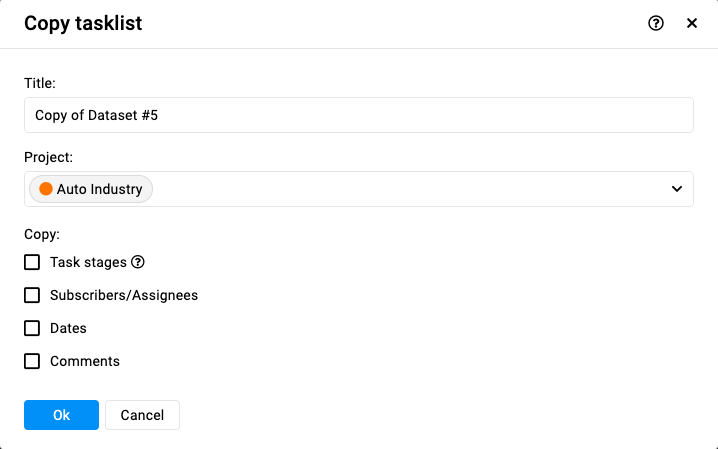
Task: Click the orange project color dot
Action: coord(46,189)
